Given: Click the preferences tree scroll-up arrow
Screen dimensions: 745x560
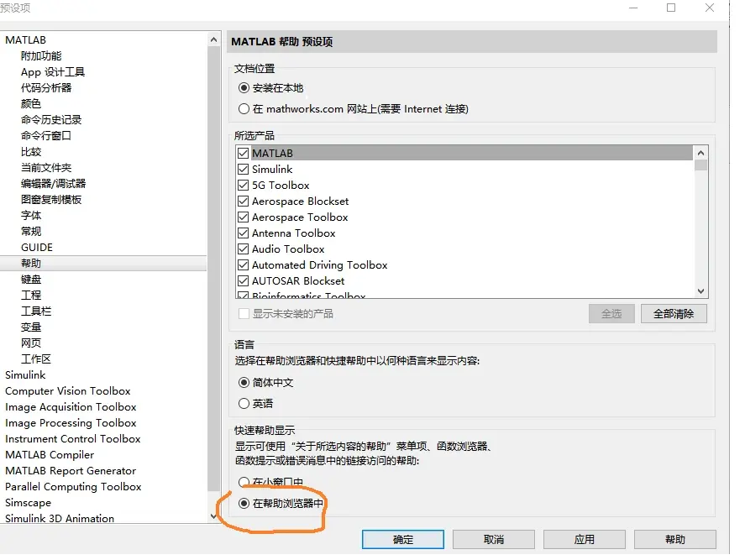Looking at the screenshot, I should click(x=214, y=40).
